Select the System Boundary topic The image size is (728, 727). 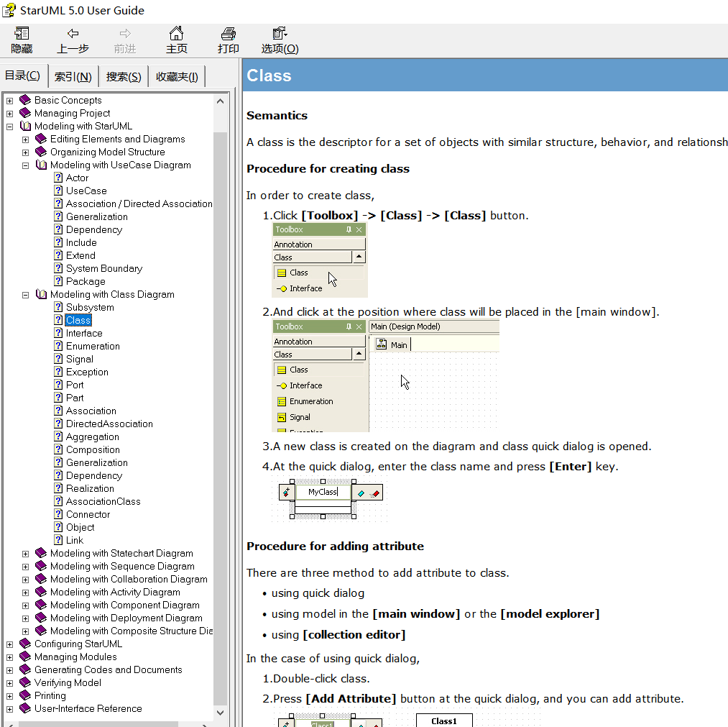pyautogui.click(x=104, y=268)
